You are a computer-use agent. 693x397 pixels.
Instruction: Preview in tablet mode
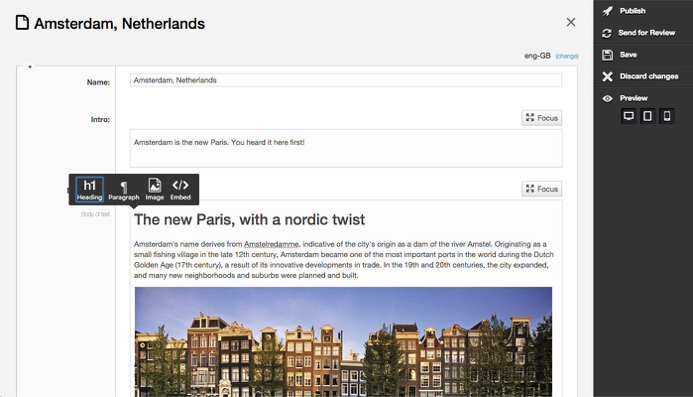[x=647, y=116]
